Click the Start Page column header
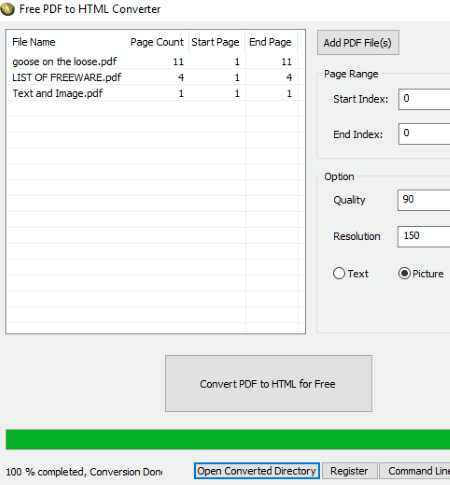Screen dimensions: 450x485 [x=216, y=42]
